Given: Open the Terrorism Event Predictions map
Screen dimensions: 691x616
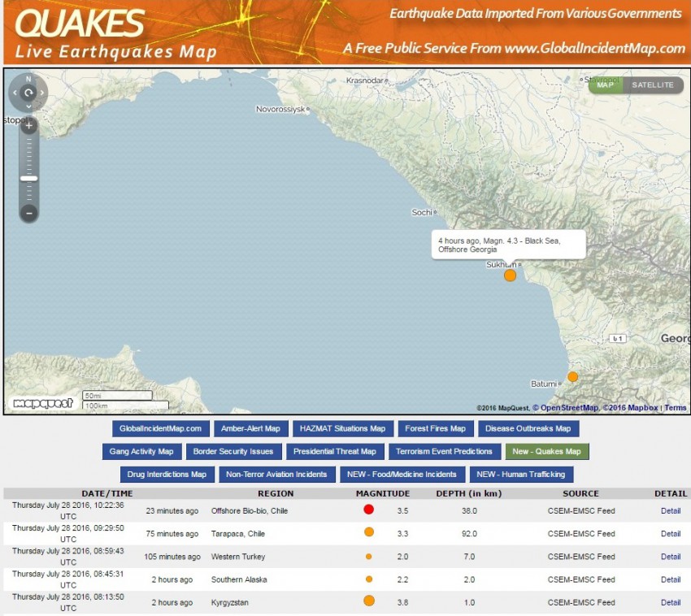Looking at the screenshot, I should 444,451.
